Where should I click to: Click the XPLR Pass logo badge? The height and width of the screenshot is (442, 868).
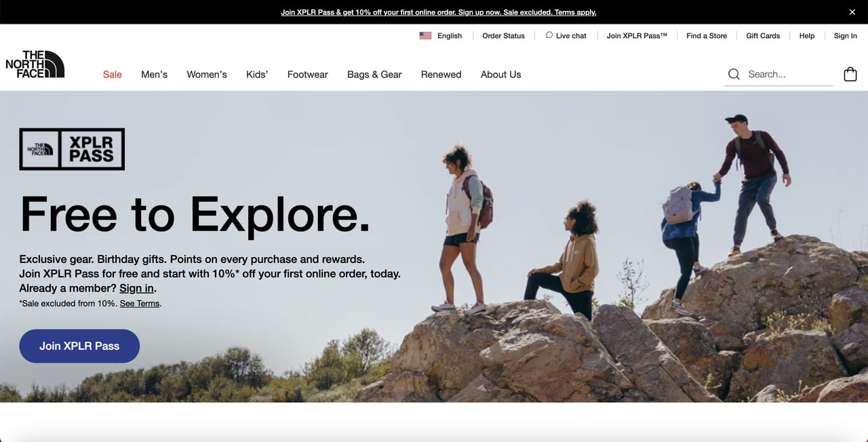[x=72, y=149]
